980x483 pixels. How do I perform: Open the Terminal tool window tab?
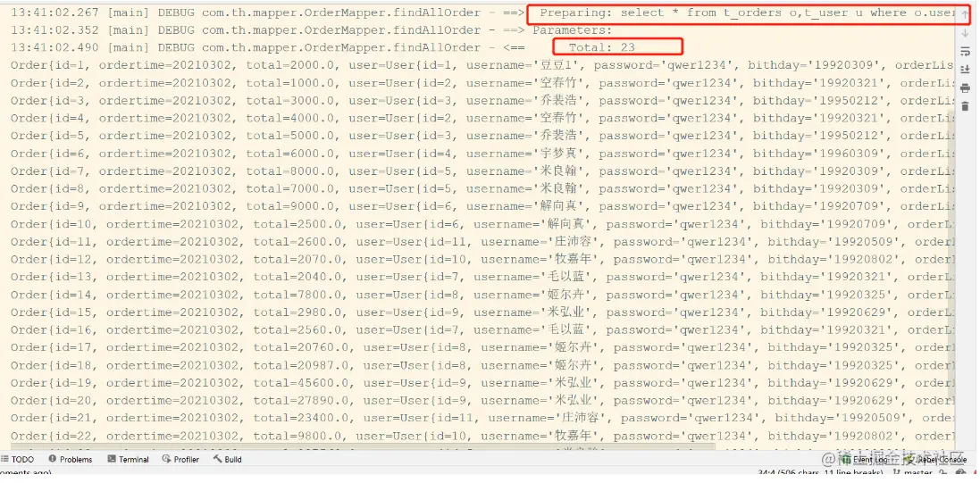click(x=128, y=459)
